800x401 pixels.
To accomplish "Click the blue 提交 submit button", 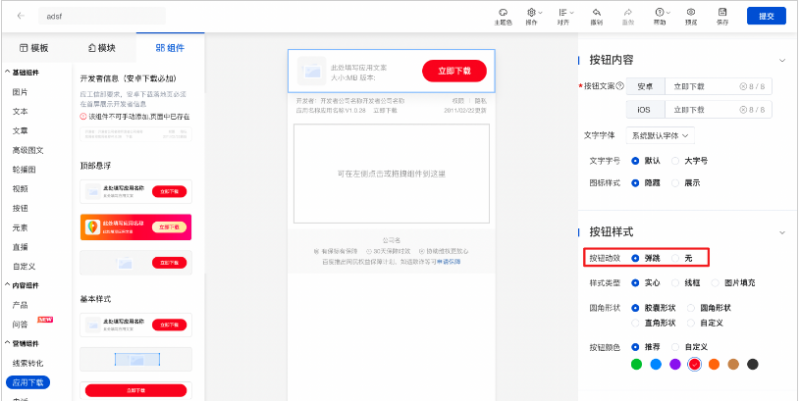I will (x=766, y=16).
